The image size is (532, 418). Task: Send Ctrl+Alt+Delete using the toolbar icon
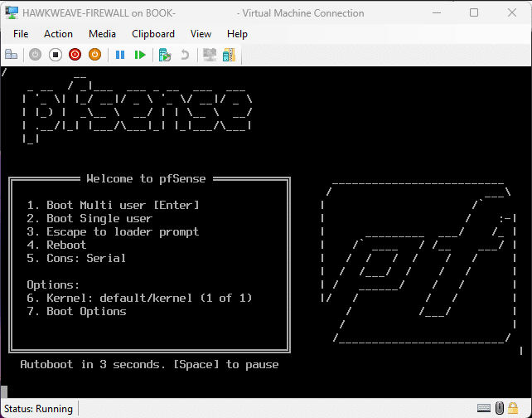[x=12, y=55]
